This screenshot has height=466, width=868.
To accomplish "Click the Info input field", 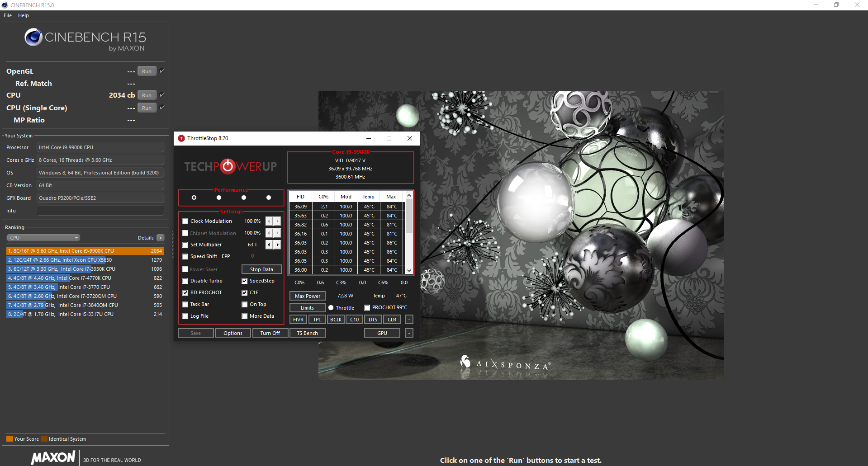I will tap(100, 211).
